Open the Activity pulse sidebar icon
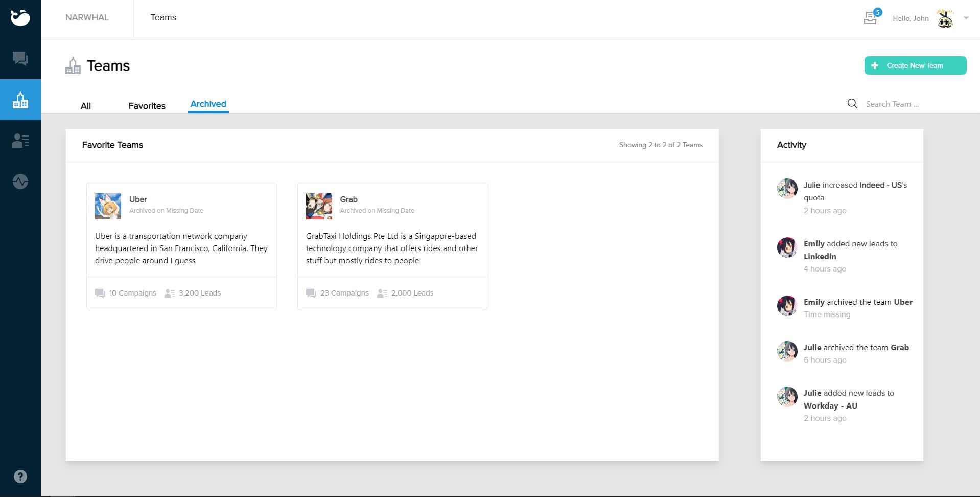Image resolution: width=980 pixels, height=497 pixels. coord(20,182)
